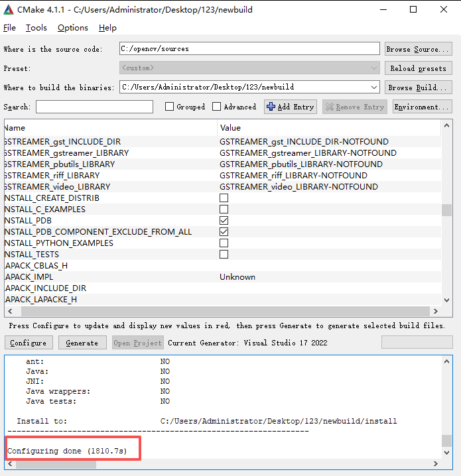Expand the build binaries path dropdown
The height and width of the screenshot is (476, 461).
coord(374,87)
